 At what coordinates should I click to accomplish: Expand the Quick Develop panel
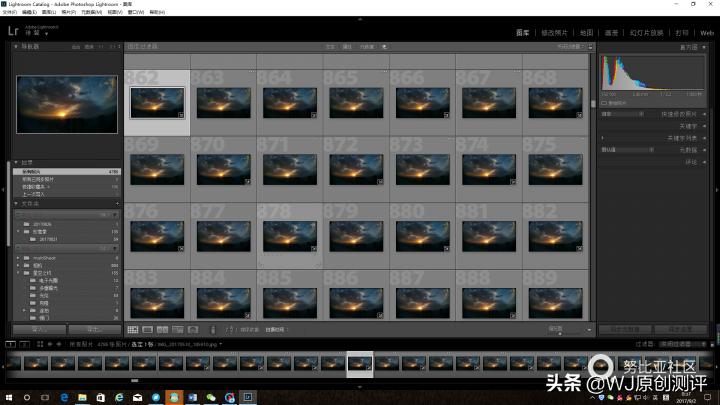[x=705, y=114]
